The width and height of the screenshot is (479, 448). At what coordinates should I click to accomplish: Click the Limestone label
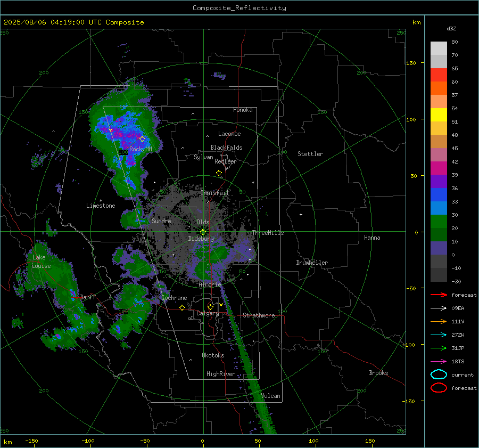(x=101, y=206)
